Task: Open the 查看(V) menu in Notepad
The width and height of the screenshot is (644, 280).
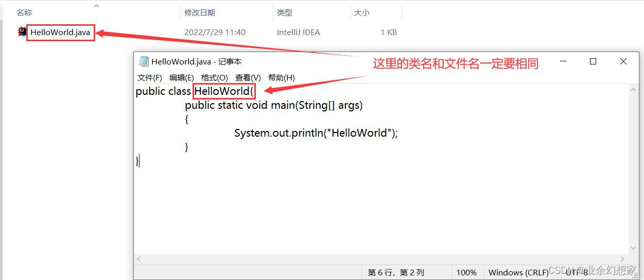Action: tap(248, 77)
